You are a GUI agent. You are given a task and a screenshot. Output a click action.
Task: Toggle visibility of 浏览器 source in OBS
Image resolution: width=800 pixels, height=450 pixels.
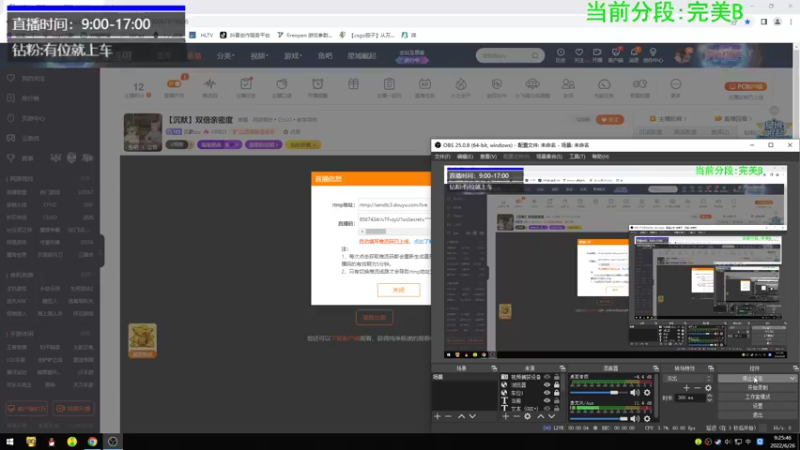[x=547, y=385]
